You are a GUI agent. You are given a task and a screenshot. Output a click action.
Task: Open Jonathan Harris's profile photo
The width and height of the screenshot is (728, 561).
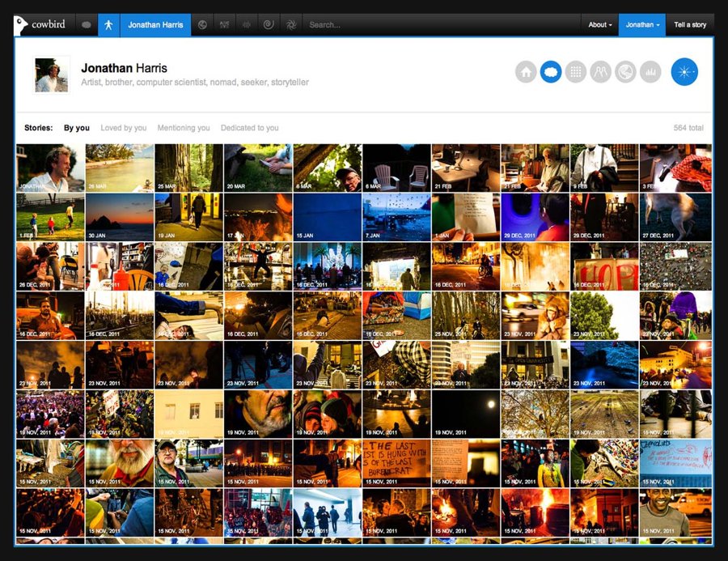point(52,74)
